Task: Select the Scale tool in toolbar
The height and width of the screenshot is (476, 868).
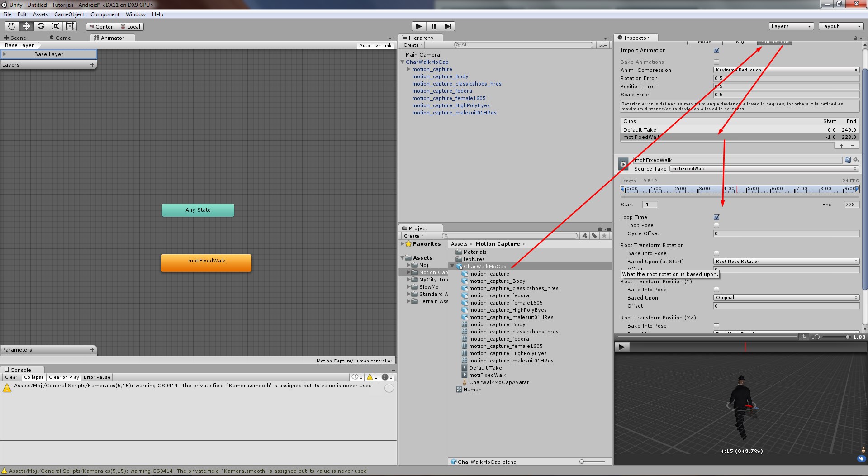Action: coord(55,26)
